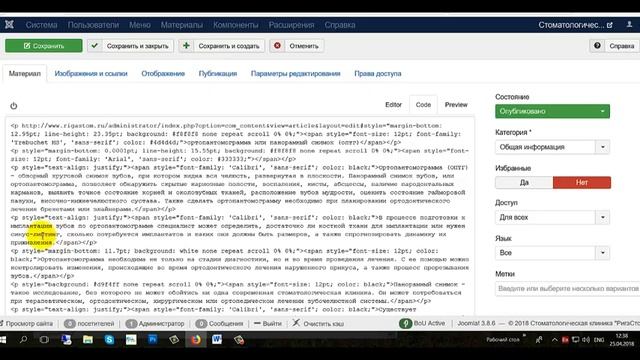Click the посетителей counter in status bar
This screenshot has height=360, width=640.
pos(89,324)
